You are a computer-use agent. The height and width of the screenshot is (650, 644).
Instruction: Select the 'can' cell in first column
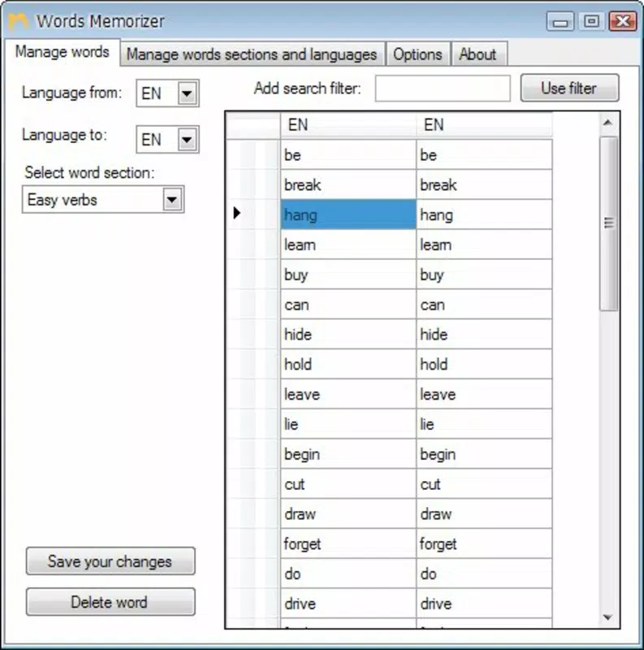(348, 304)
